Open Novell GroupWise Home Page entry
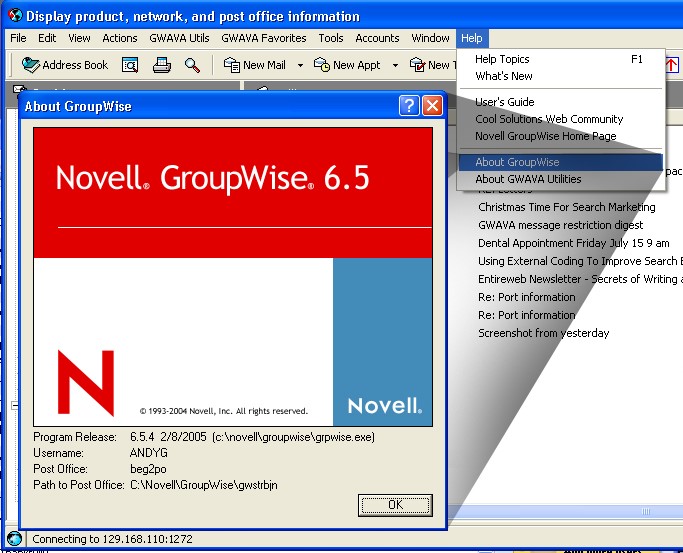The height and width of the screenshot is (553, 683). point(561,136)
